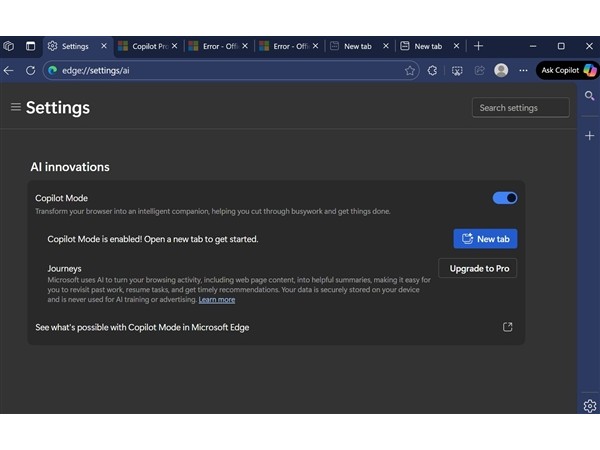Open external link icon for Copilot Mode

click(507, 327)
